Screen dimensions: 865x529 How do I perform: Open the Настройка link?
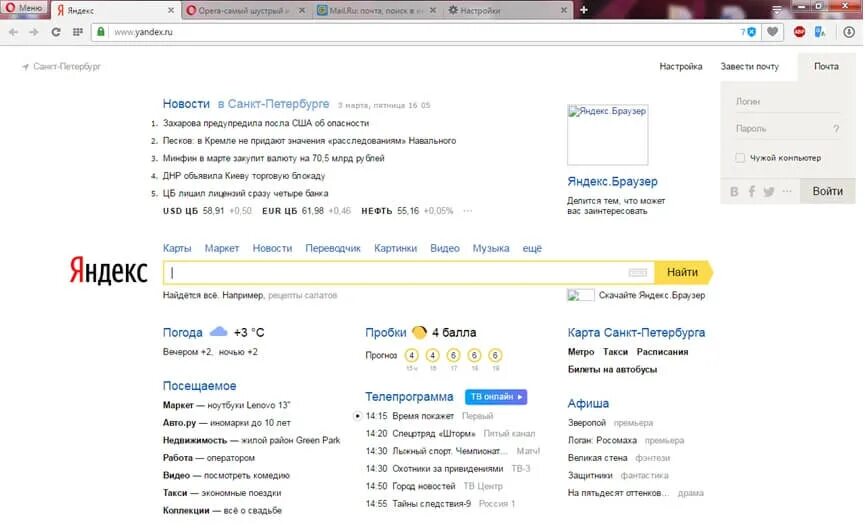[x=681, y=66]
